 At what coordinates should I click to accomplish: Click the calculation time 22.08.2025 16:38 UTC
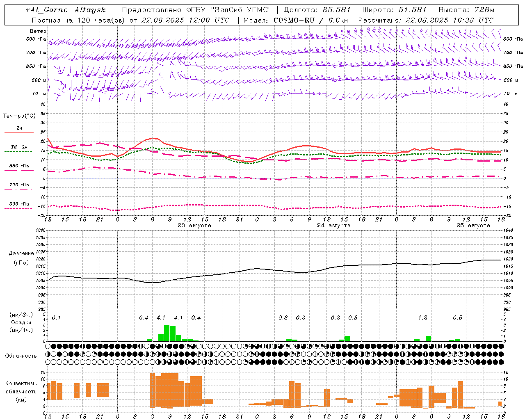(x=449, y=20)
